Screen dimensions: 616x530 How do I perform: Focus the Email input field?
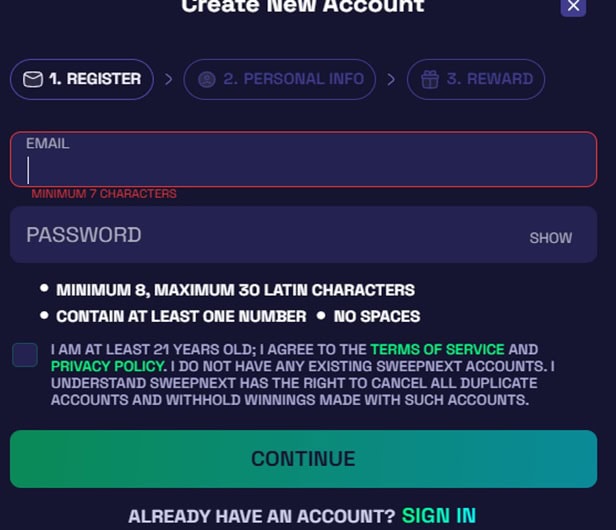point(303,159)
